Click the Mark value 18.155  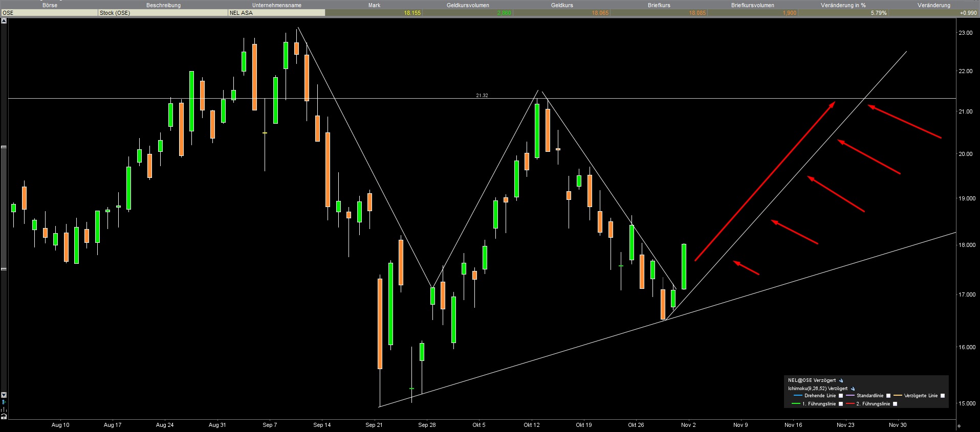[412, 13]
